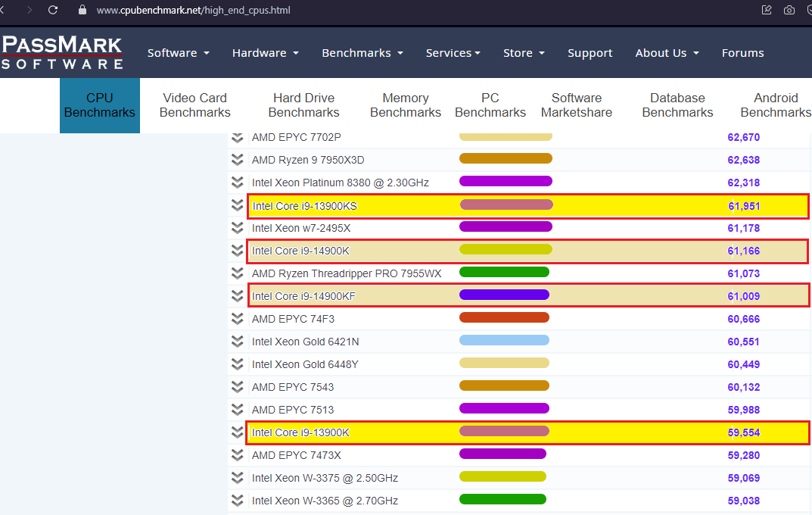812x515 pixels.
Task: Open the Intel Core i9-14900KF link
Action: pos(303,296)
